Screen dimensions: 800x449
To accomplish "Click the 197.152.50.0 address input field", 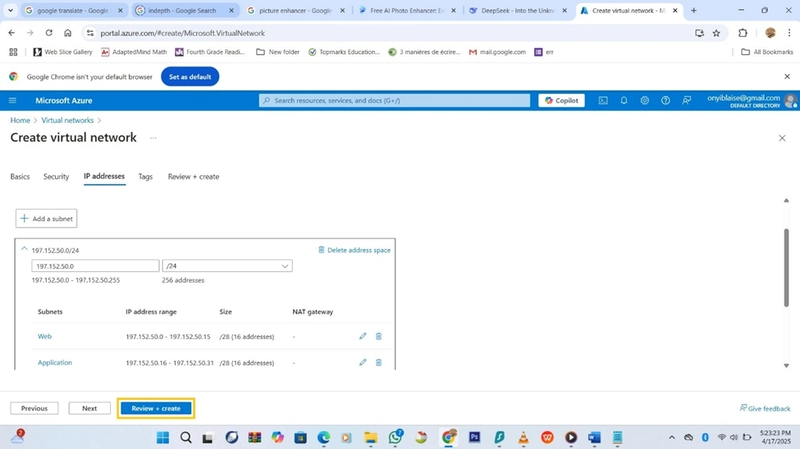I will 95,266.
